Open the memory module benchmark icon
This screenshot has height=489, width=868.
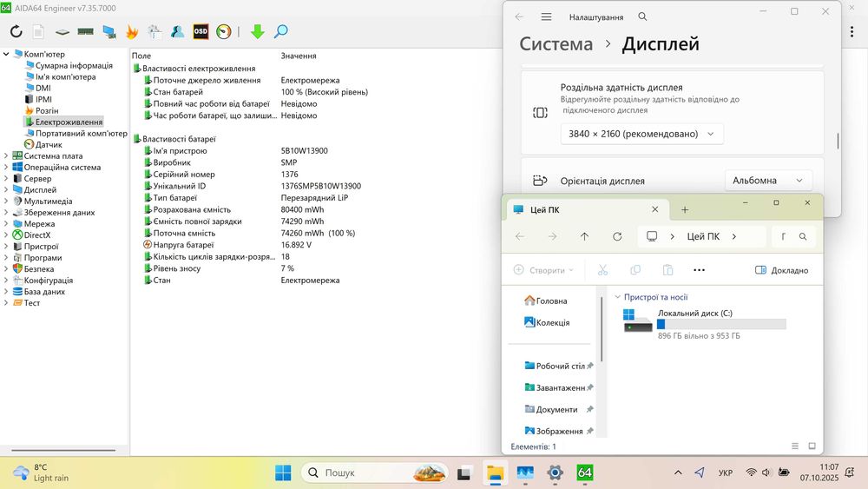point(85,31)
